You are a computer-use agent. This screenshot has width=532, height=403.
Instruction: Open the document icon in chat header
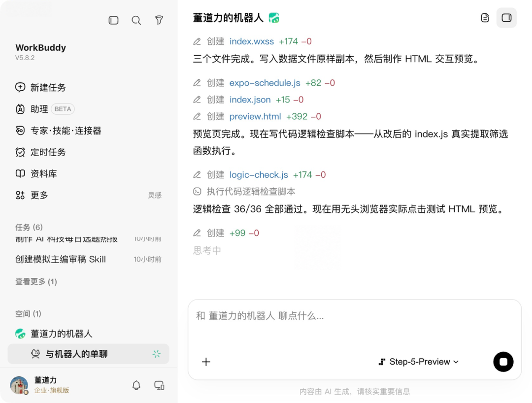485,18
